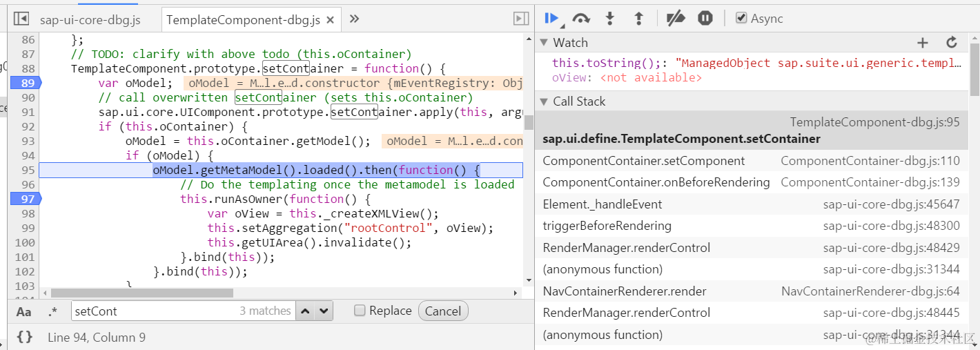Toggle match case Aa option
Viewport: 980px width, 350px height.
[24, 311]
